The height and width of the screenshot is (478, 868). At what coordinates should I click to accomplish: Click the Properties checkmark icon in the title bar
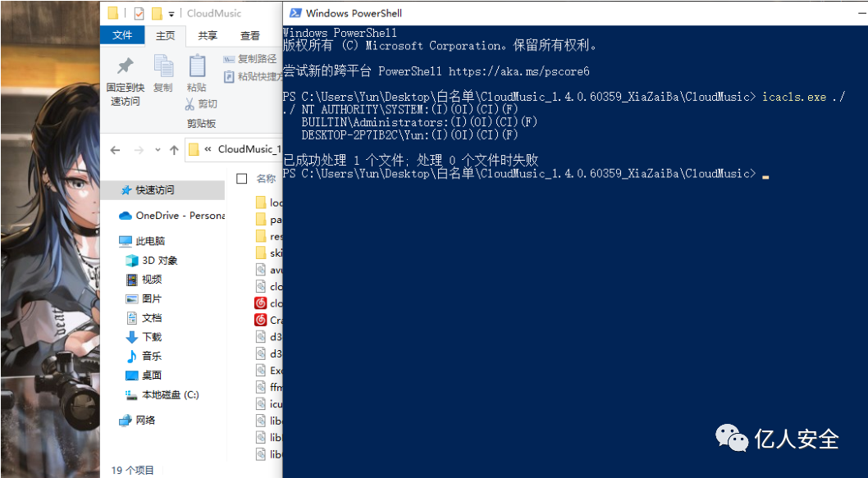(139, 13)
